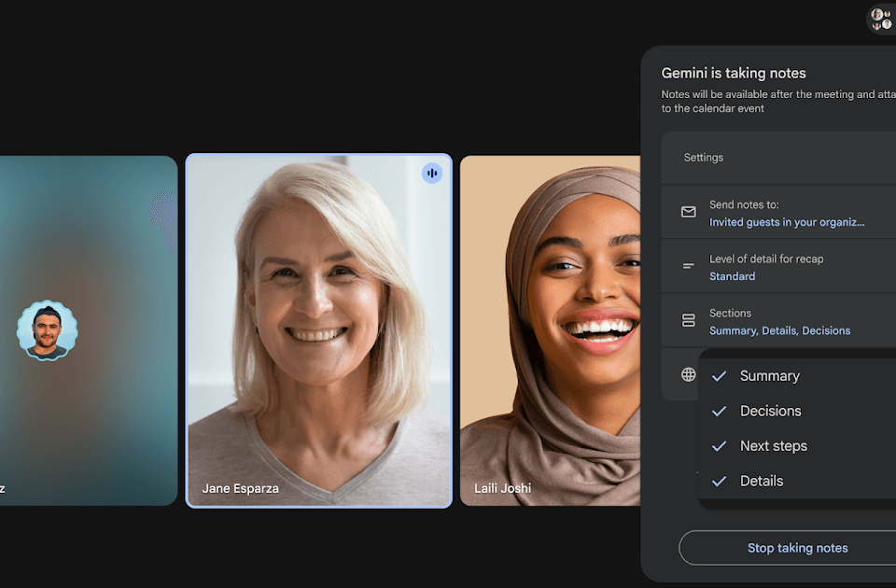Image resolution: width=896 pixels, height=588 pixels.
Task: Select Jane Esparza's video tile
Action: tap(319, 330)
